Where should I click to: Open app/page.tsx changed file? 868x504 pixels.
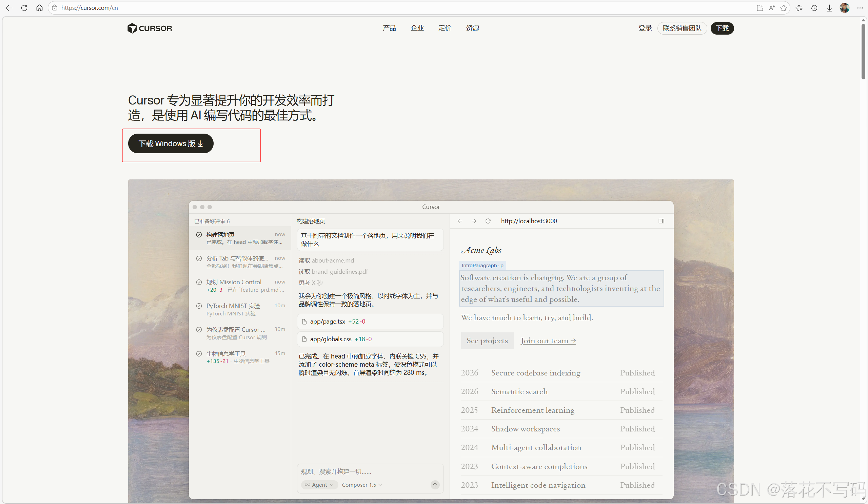(x=370, y=322)
